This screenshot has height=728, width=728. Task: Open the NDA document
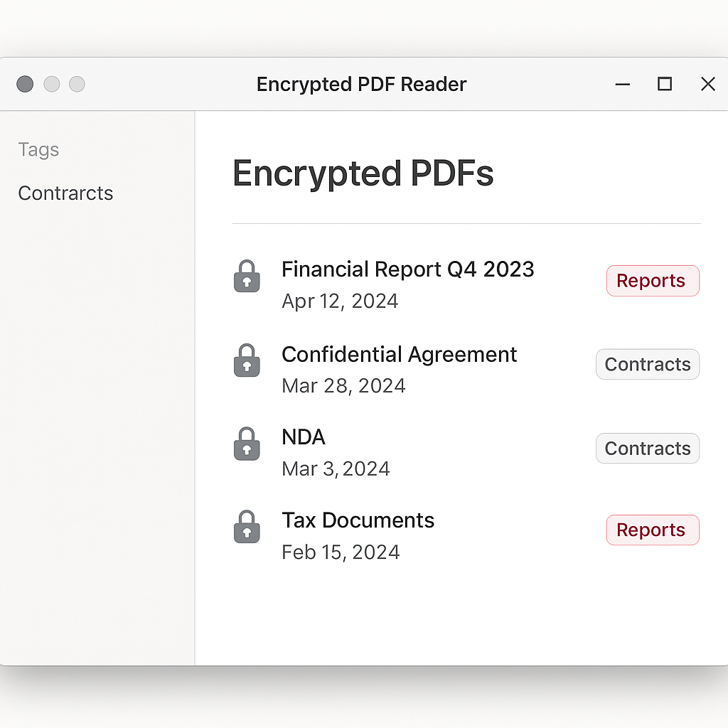coord(304,437)
